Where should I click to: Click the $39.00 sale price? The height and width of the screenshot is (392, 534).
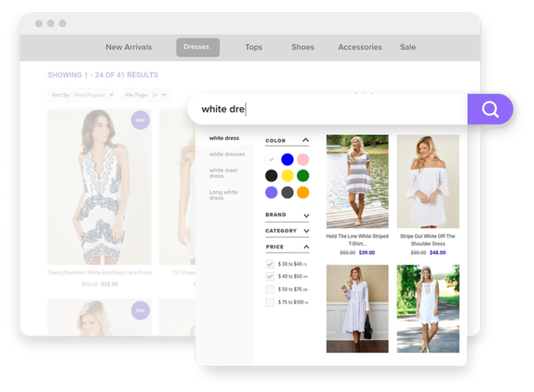click(366, 253)
